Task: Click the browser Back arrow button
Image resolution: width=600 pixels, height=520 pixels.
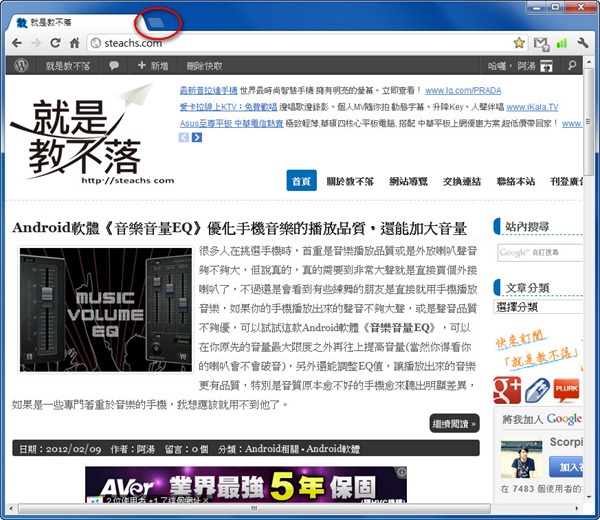Action: pyautogui.click(x=17, y=43)
